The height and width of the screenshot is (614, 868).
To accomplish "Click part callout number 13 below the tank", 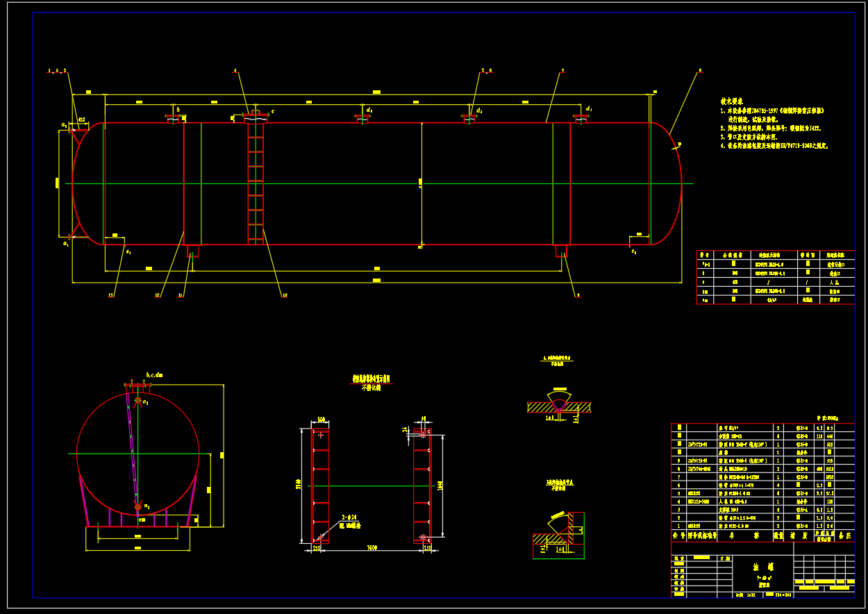I will pyautogui.click(x=111, y=295).
